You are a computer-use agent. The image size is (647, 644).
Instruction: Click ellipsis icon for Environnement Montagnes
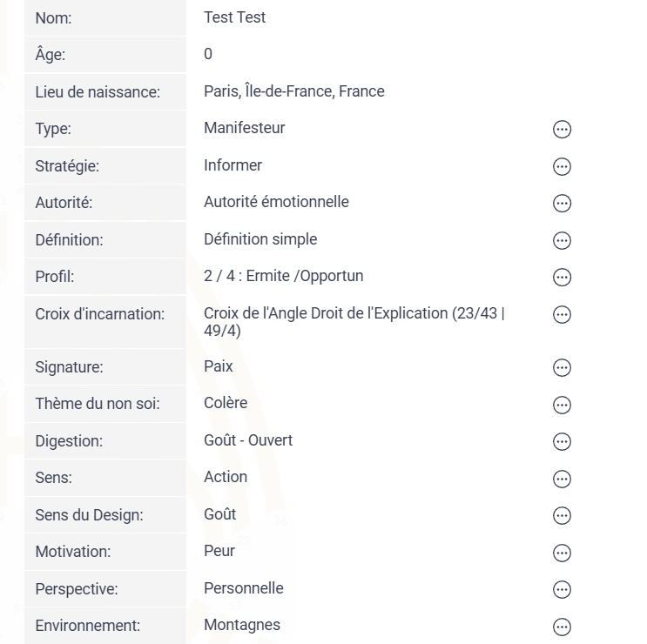click(562, 627)
